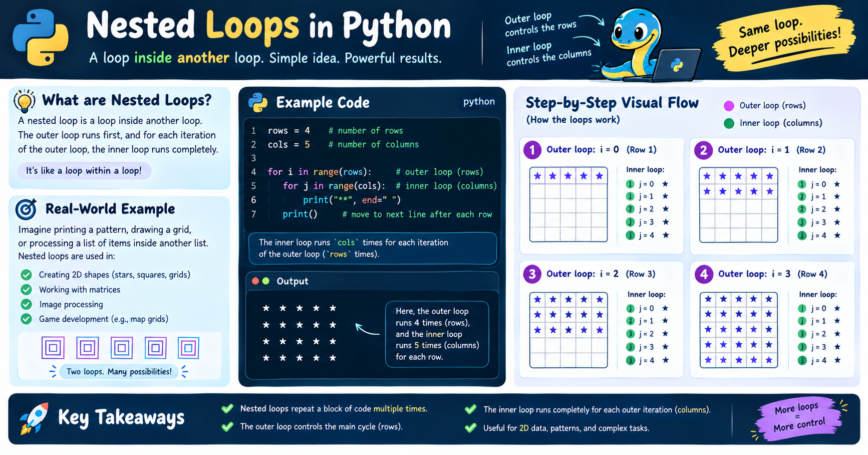Click Outer loop controls the rows annotation
The width and height of the screenshot is (868, 455).
(540, 25)
